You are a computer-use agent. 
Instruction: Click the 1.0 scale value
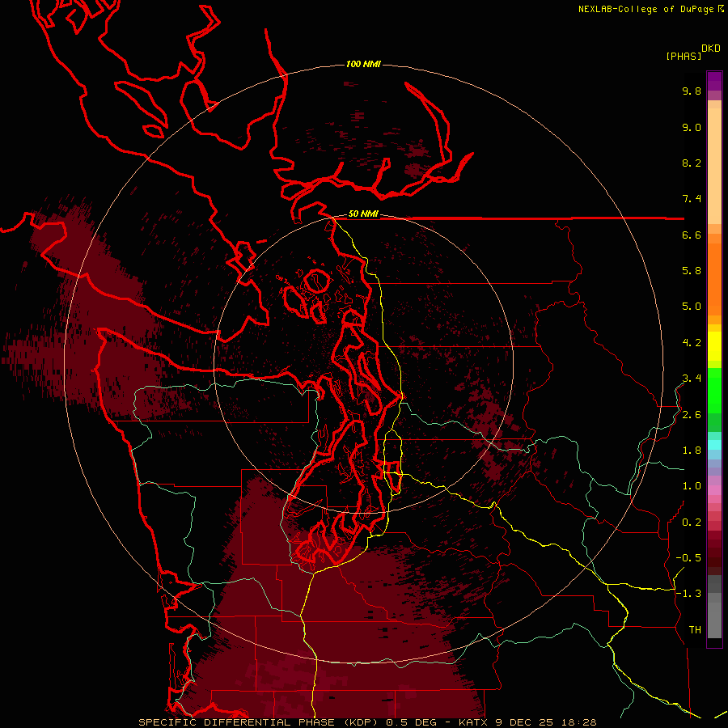(692, 486)
